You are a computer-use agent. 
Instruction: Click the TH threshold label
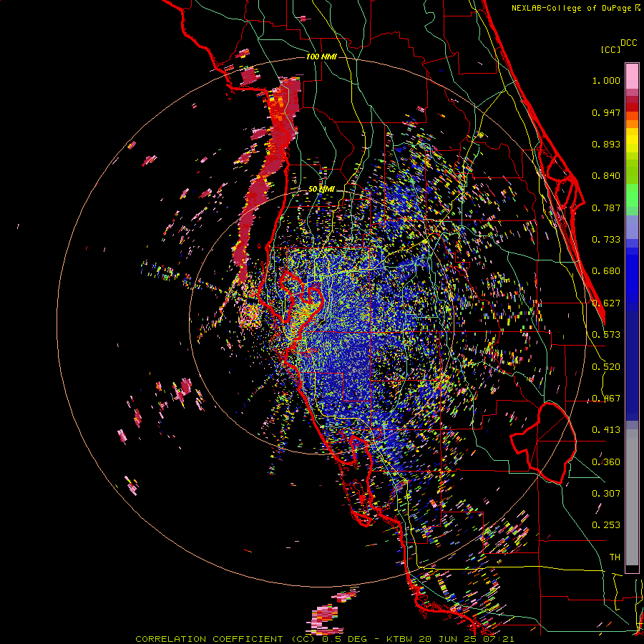tap(615, 557)
